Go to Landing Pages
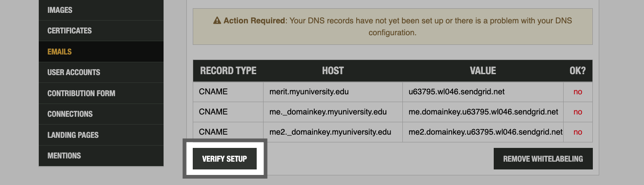This screenshot has width=644, height=185. click(73, 135)
